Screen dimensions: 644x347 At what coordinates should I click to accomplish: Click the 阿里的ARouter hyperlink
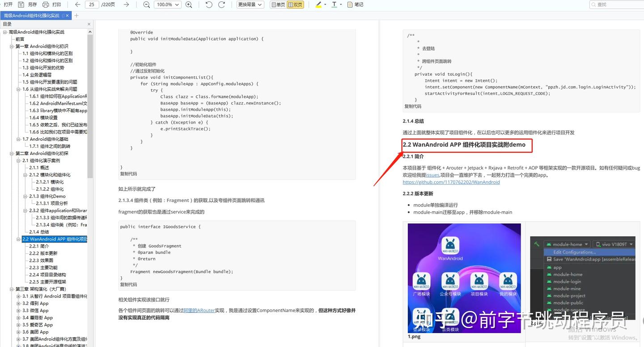(x=199, y=310)
